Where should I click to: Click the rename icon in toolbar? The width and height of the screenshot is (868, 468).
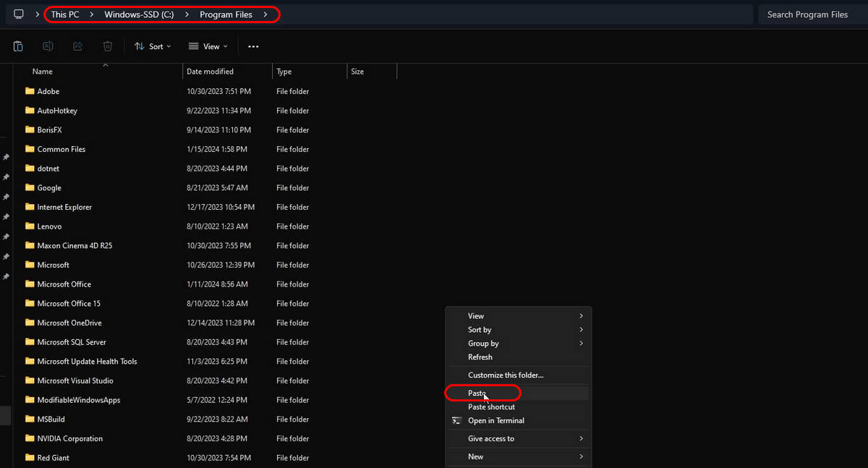point(48,46)
